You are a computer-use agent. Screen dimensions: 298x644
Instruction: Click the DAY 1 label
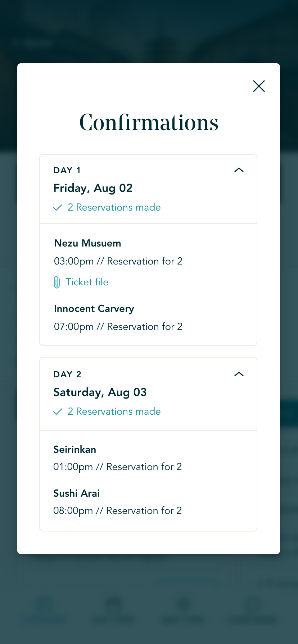[67, 170]
